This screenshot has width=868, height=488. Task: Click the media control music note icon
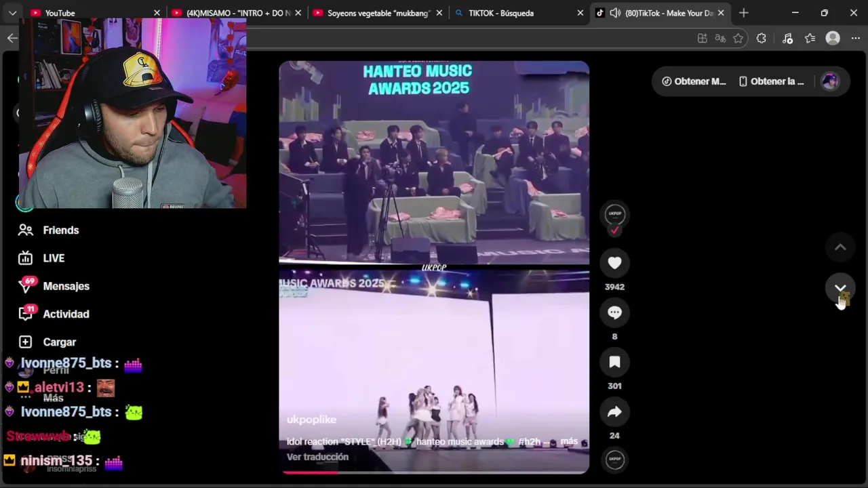pos(787,39)
